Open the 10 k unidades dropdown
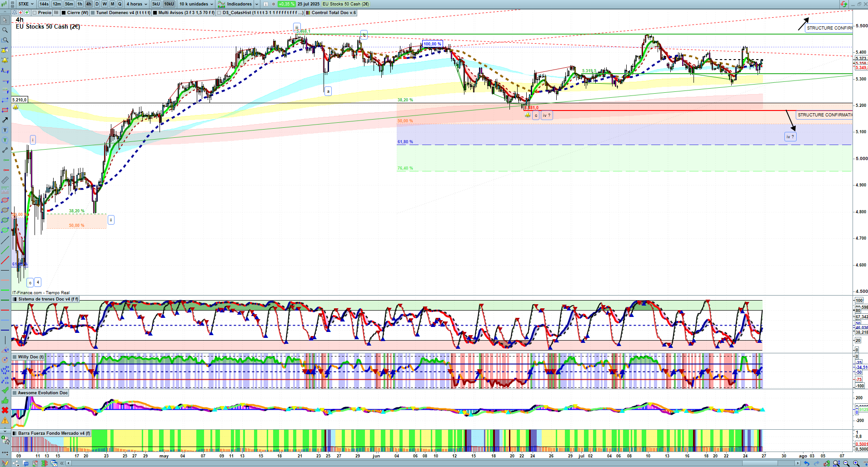Screen dimensions: 868x467 [x=196, y=4]
